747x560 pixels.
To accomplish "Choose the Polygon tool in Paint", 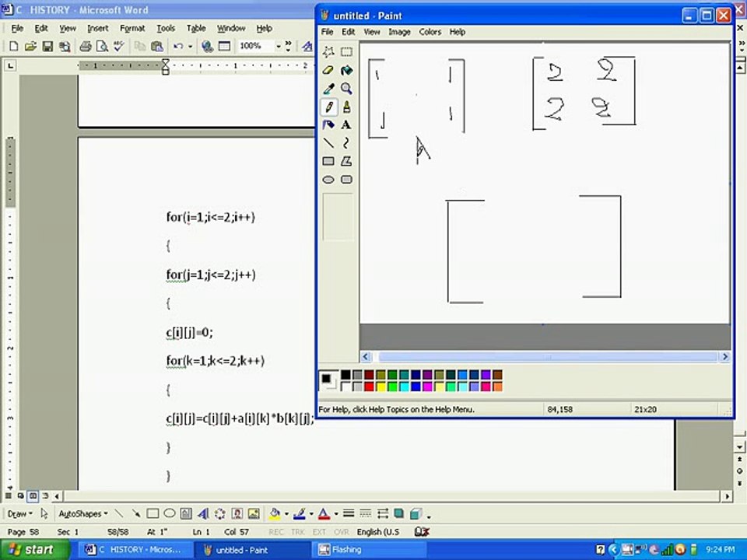I will pyautogui.click(x=346, y=161).
